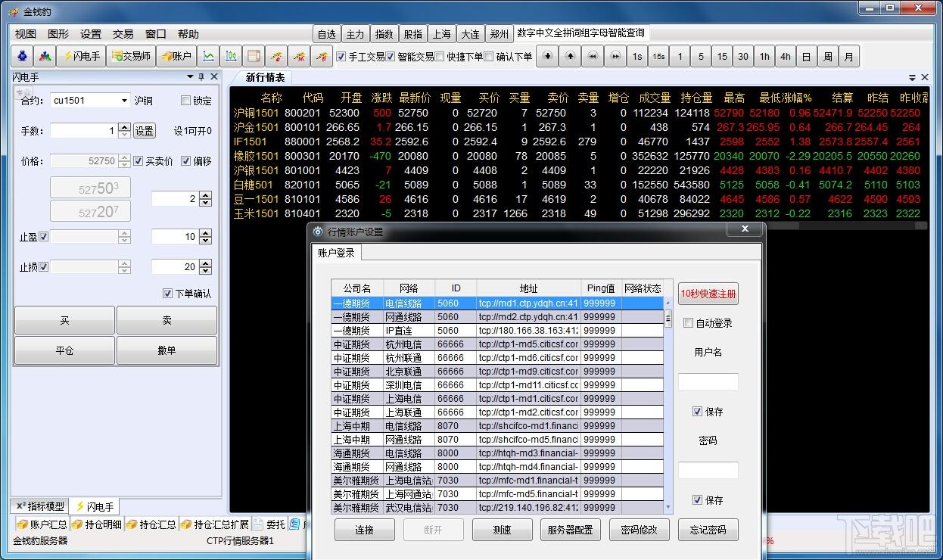The height and width of the screenshot is (560, 943).
Task: Enable the 确认下单 checkbox
Action: click(489, 56)
